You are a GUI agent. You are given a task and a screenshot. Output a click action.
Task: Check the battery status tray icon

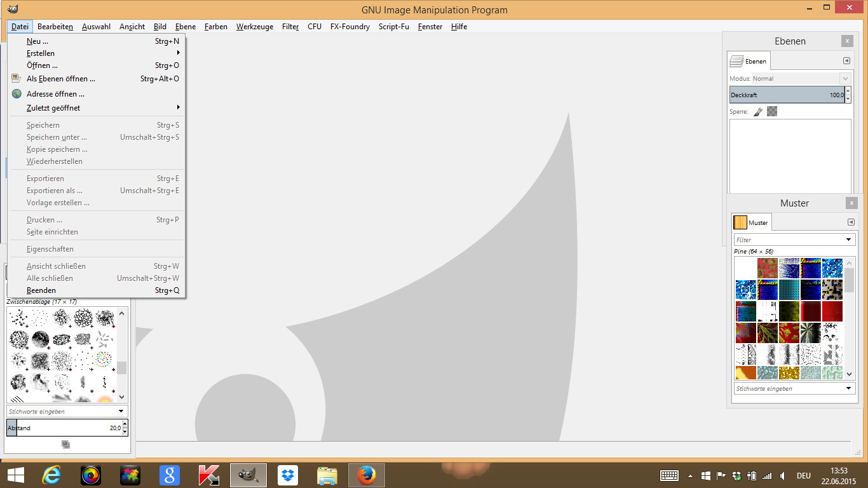pos(752,475)
